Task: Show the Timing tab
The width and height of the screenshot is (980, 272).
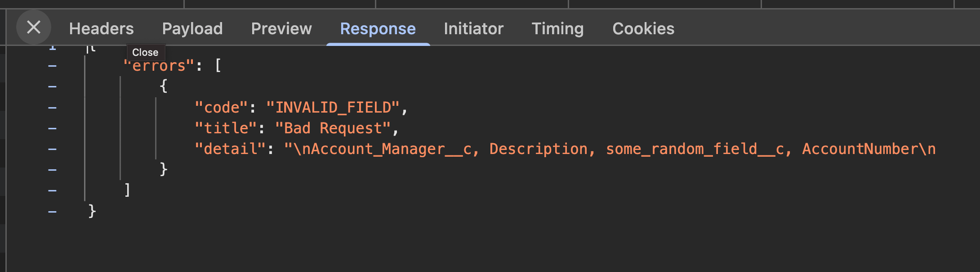Action: (x=557, y=29)
